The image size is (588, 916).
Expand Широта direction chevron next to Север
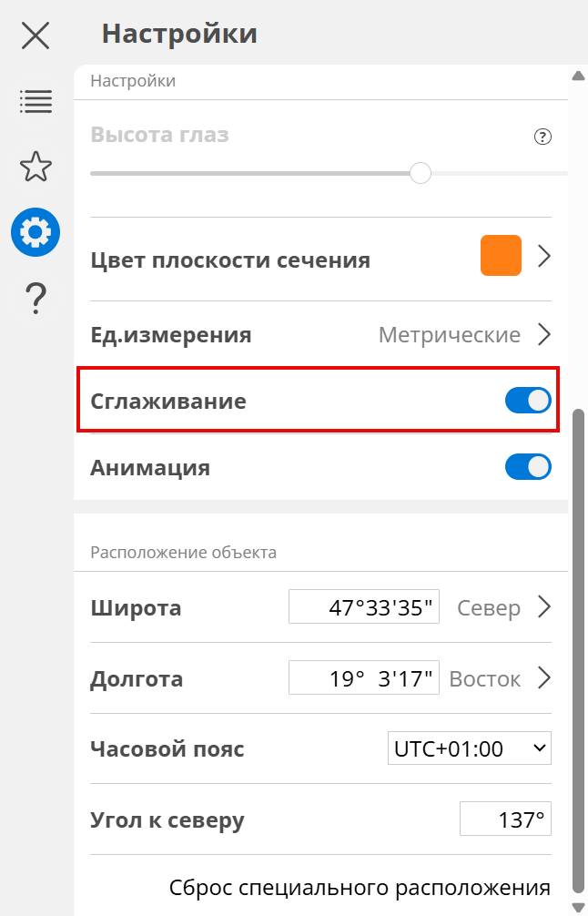[x=544, y=607]
